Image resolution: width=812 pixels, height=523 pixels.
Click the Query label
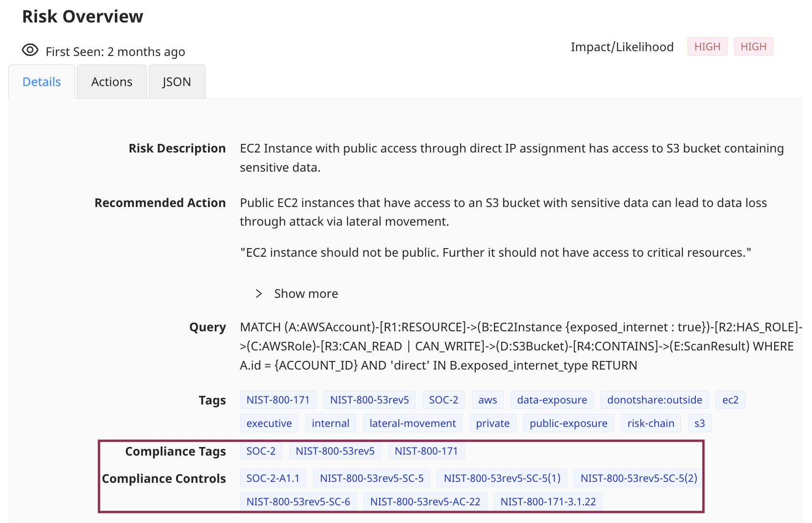208,327
